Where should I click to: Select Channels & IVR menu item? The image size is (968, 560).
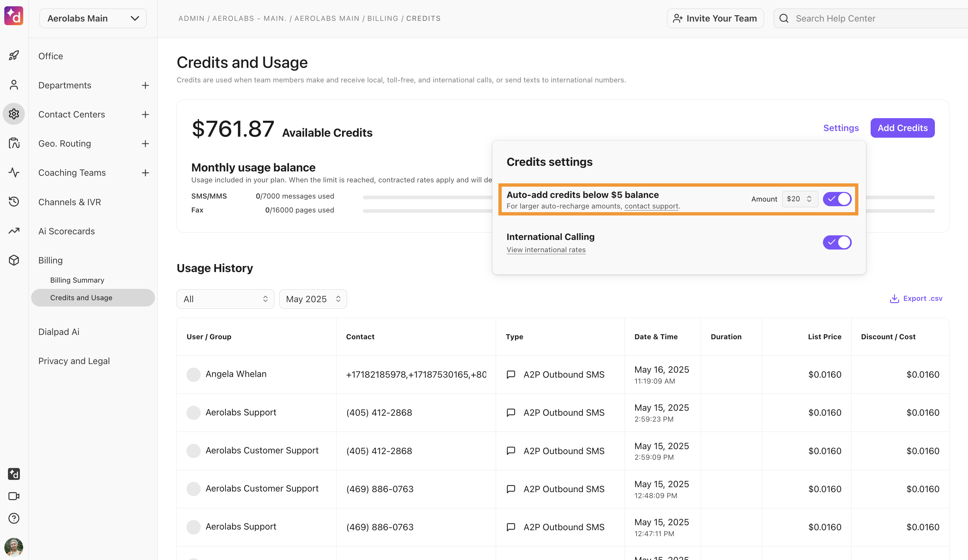[x=70, y=202]
